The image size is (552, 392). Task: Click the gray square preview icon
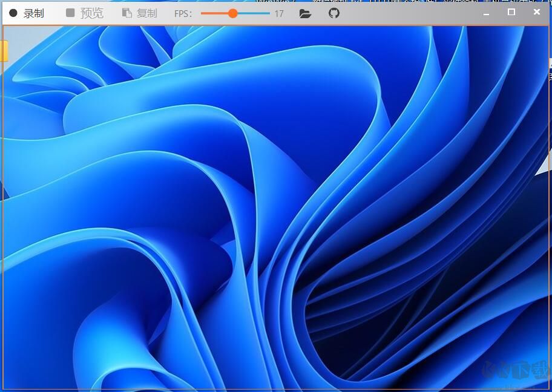[70, 13]
